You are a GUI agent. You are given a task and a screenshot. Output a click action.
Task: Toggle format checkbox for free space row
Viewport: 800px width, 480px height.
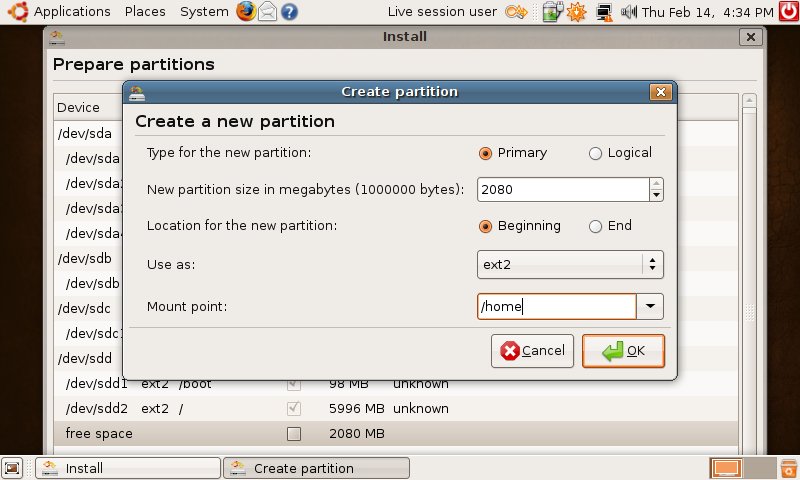coord(294,434)
